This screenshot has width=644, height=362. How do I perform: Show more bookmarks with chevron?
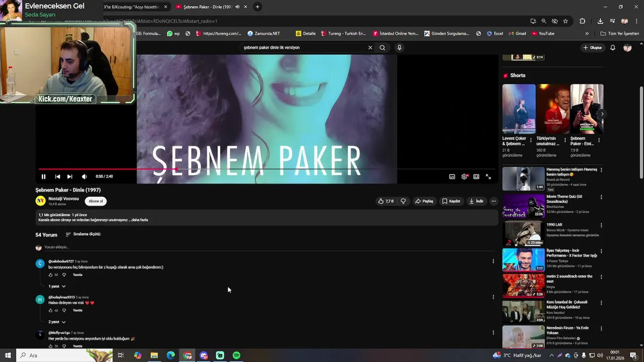pos(587,34)
